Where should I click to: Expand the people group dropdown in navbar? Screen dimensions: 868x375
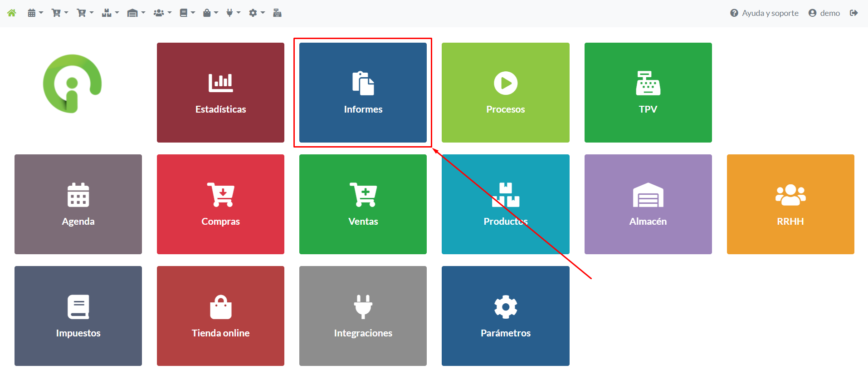point(162,13)
